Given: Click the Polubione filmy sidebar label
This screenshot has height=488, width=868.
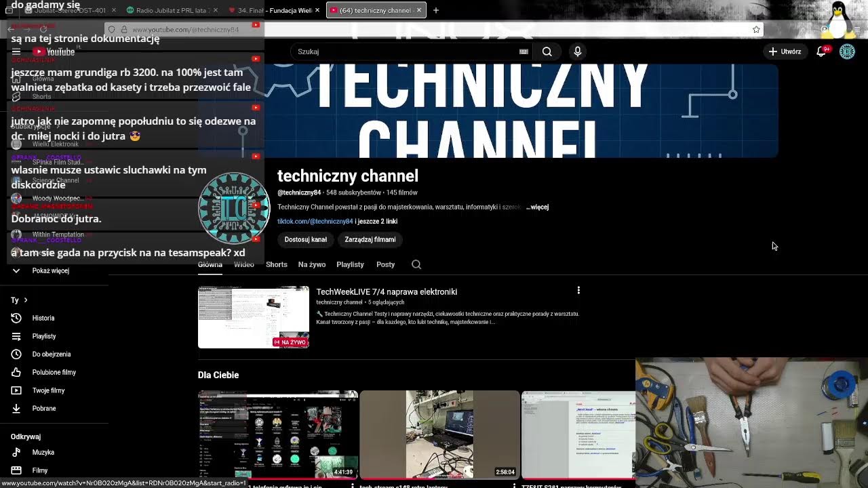Looking at the screenshot, I should click(54, 372).
